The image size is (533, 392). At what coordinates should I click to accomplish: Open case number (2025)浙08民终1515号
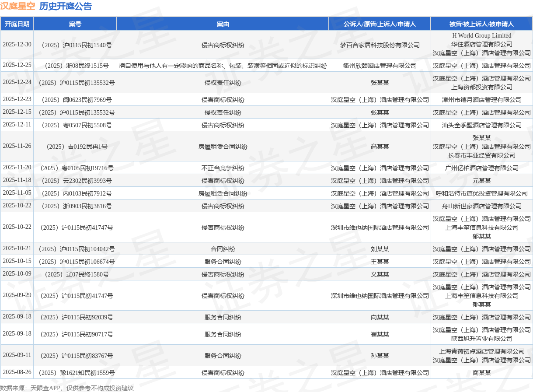click(x=75, y=66)
